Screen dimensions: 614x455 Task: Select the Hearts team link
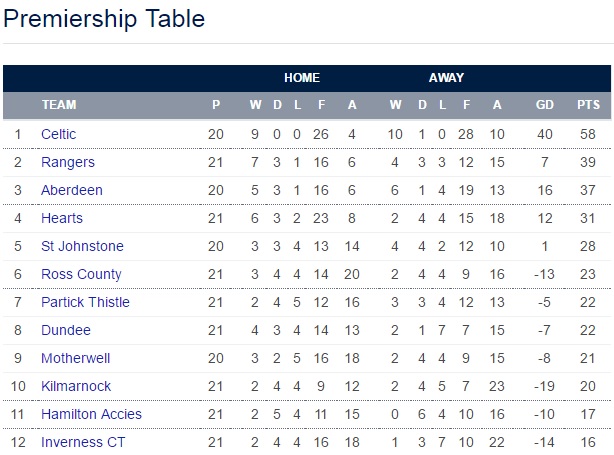62,218
